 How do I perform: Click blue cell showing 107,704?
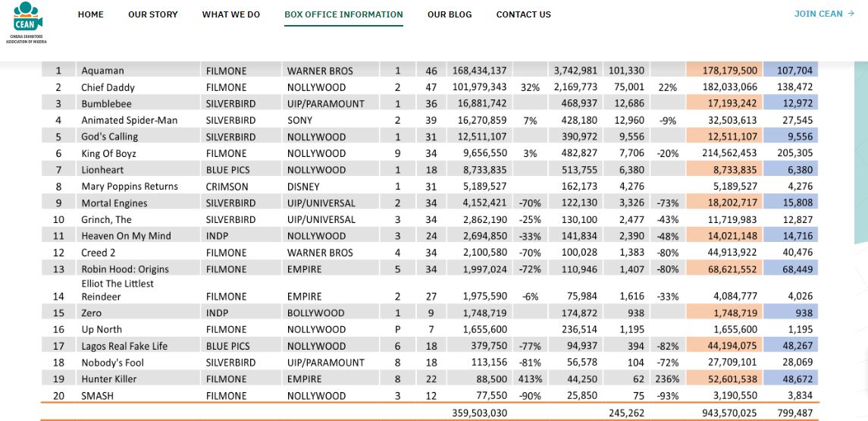791,71
